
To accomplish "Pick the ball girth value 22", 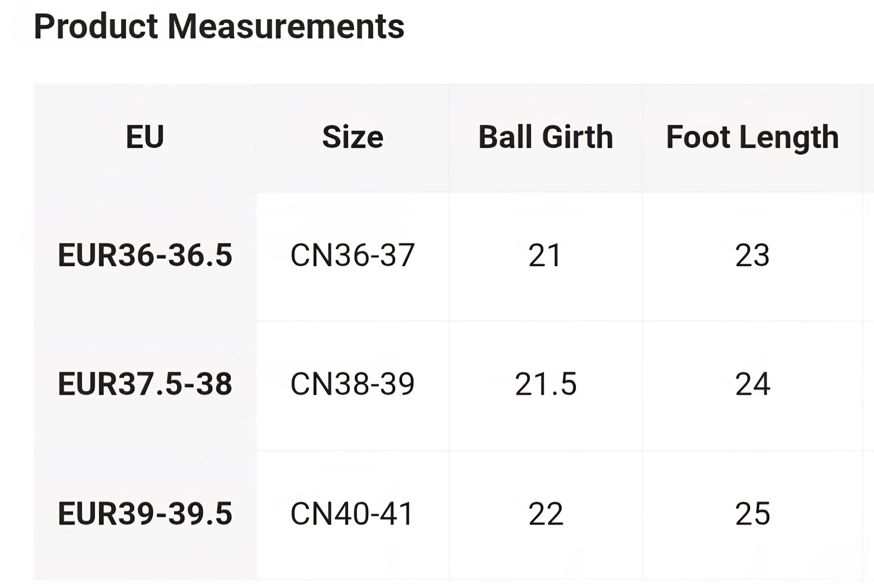I will (x=545, y=513).
